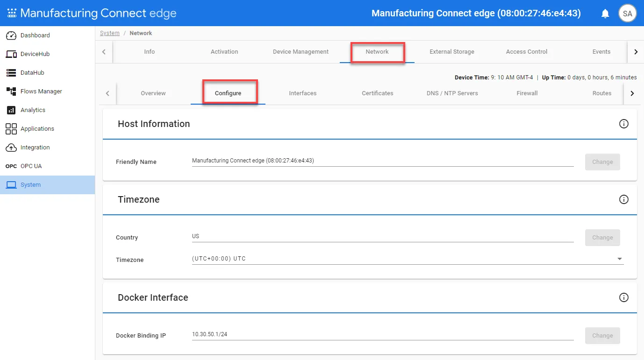Open Applications from the sidebar

click(47, 129)
